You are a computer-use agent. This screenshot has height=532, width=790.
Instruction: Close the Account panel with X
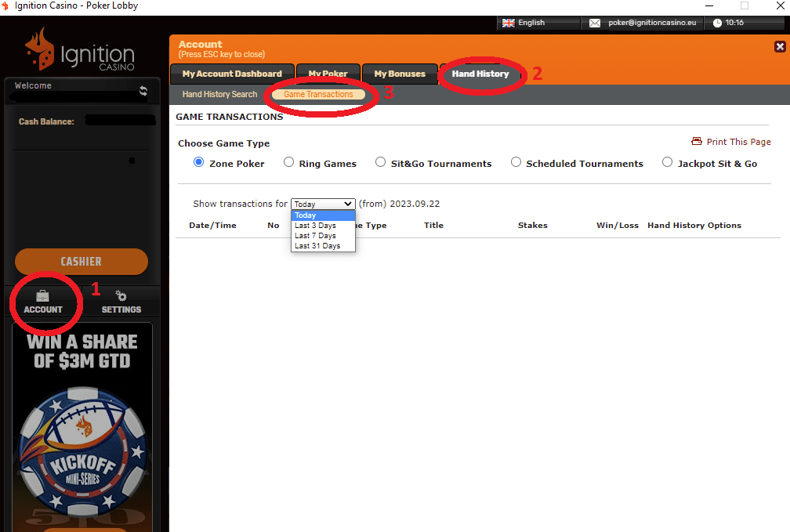coord(780,46)
